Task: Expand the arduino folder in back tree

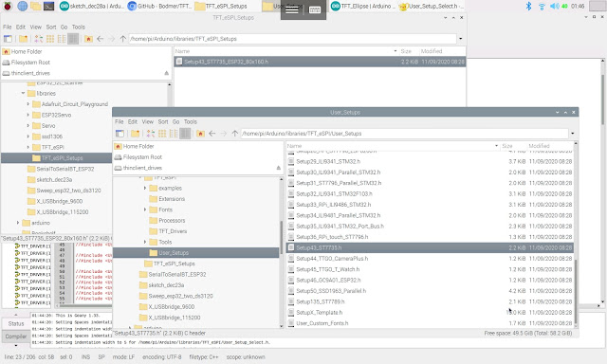Action: (x=18, y=223)
